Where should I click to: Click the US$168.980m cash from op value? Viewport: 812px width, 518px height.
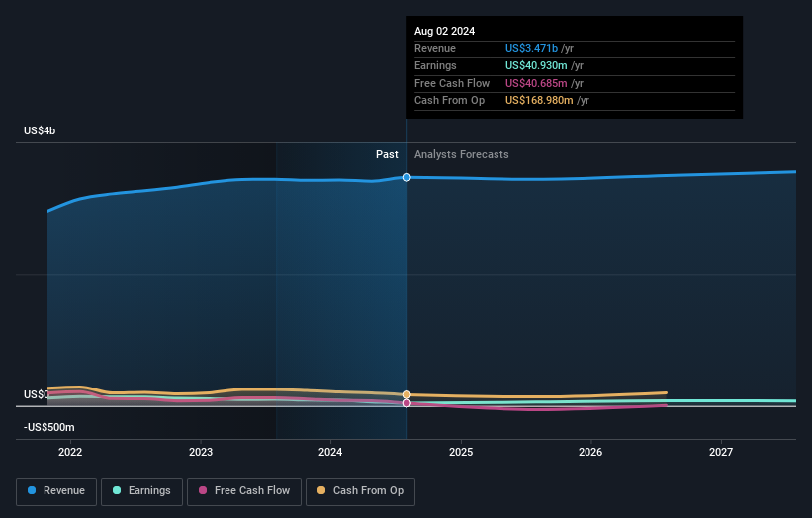coord(539,101)
